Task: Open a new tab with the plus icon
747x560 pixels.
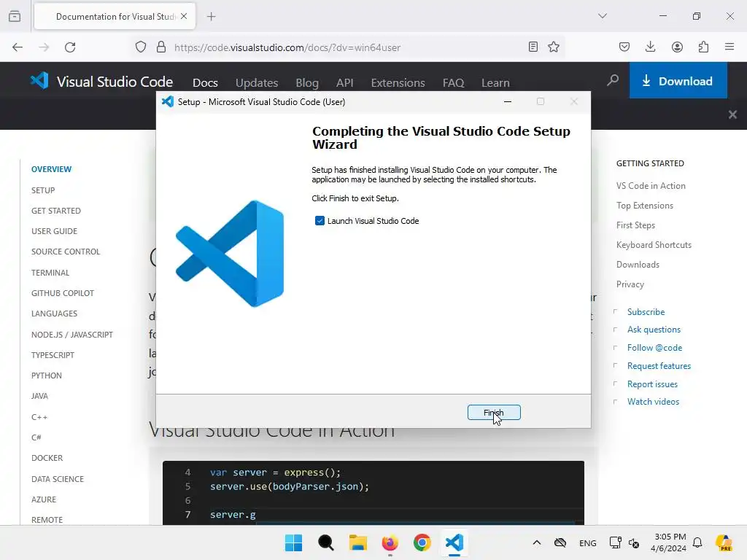Action: [212, 17]
